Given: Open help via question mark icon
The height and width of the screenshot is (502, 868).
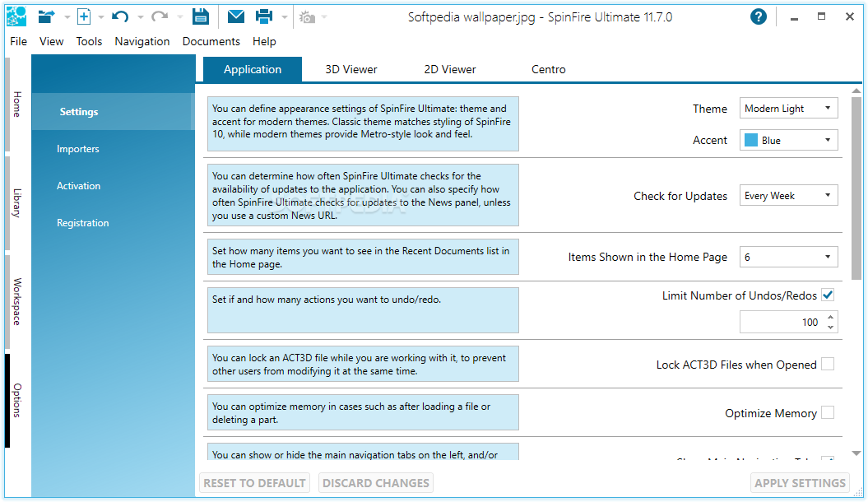Looking at the screenshot, I should click(759, 16).
